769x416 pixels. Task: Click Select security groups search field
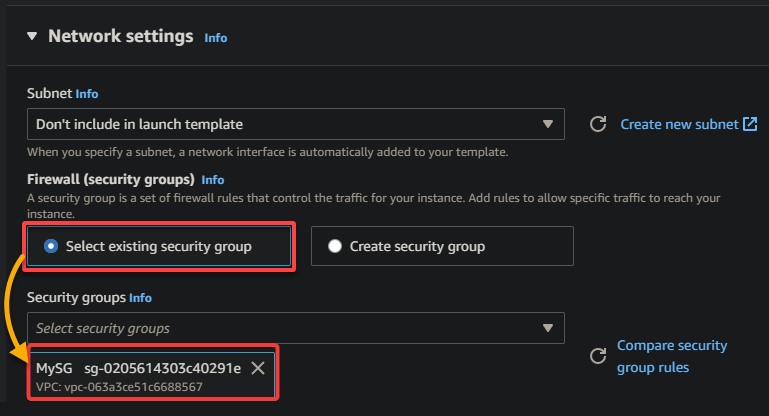tap(296, 328)
